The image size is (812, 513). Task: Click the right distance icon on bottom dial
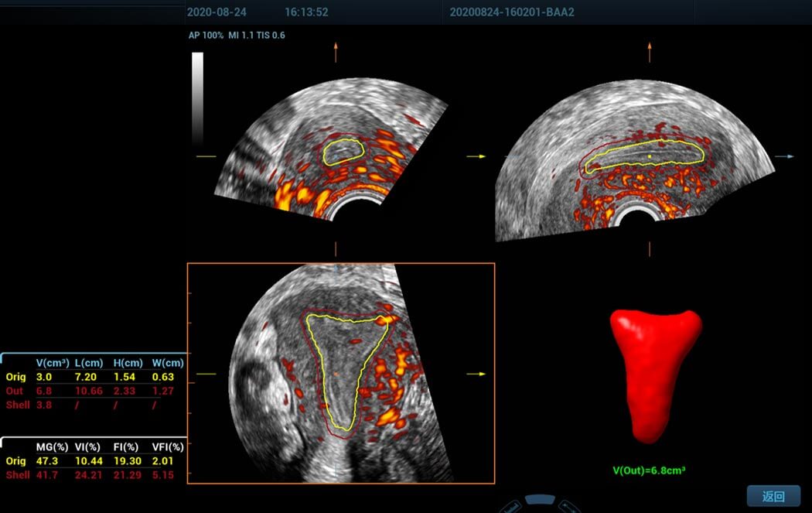569,507
